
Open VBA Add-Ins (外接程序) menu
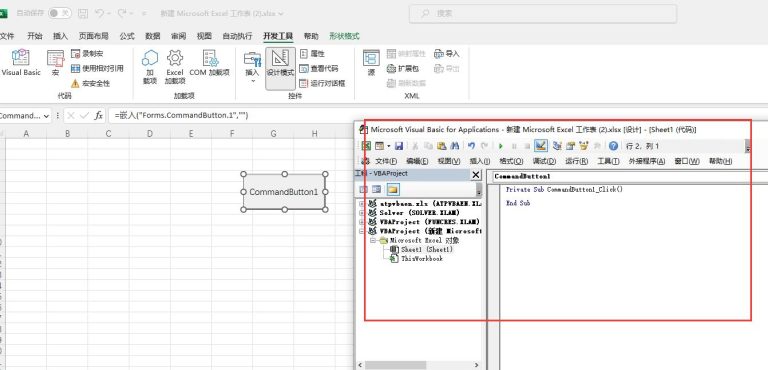pyautogui.click(x=647, y=161)
